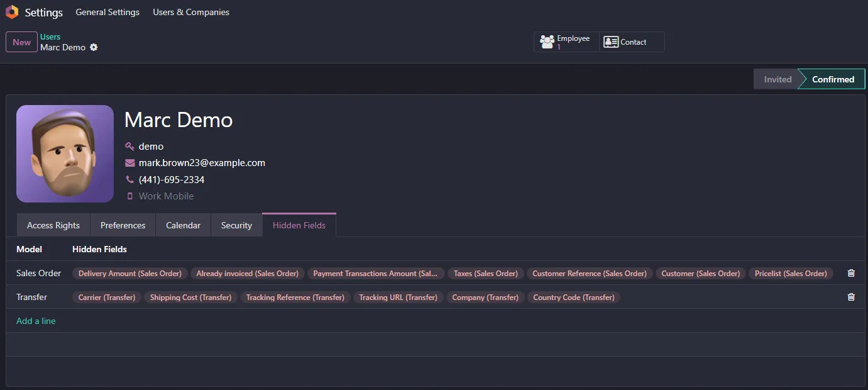
Task: Go back to Users breadcrumb
Action: 50,36
